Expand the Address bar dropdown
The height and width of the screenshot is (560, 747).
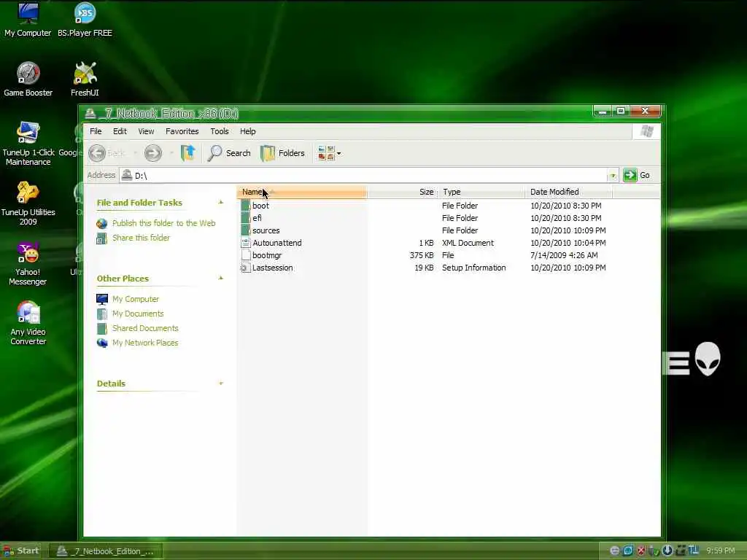click(613, 176)
